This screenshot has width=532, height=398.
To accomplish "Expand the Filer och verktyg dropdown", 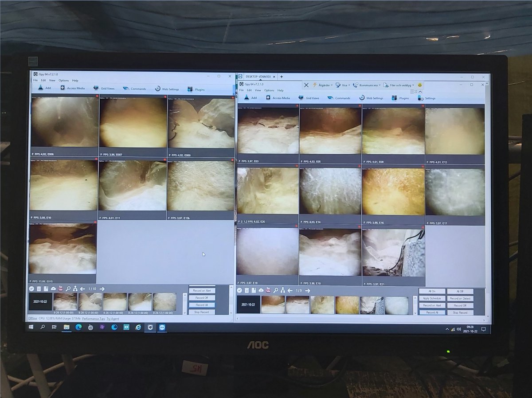I will 399,85.
